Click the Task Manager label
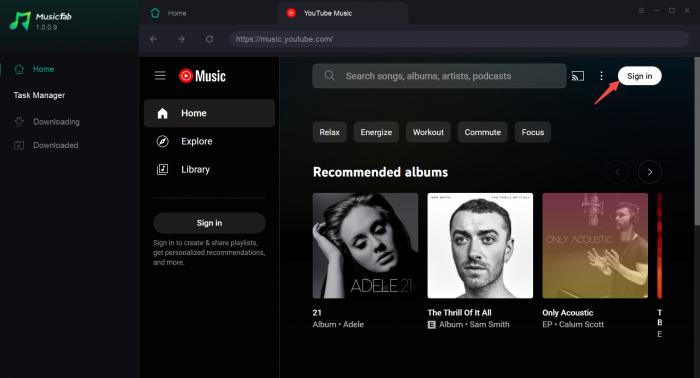This screenshot has width=700, height=378. click(39, 96)
